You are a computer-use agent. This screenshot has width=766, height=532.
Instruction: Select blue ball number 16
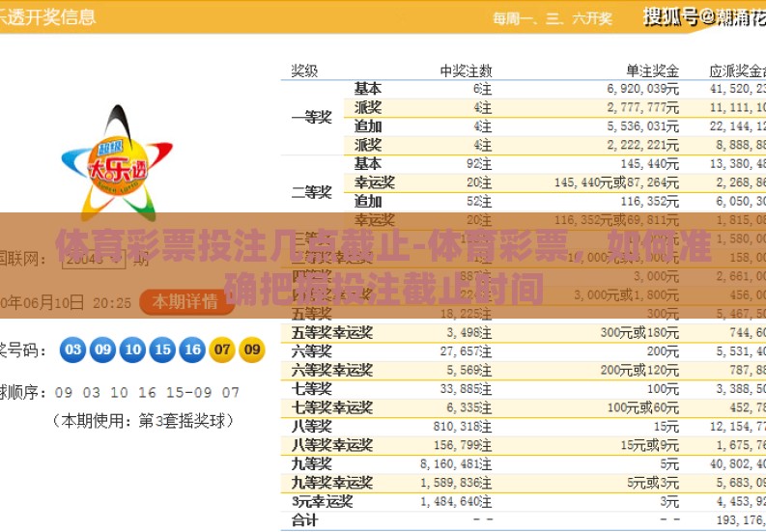(x=192, y=350)
